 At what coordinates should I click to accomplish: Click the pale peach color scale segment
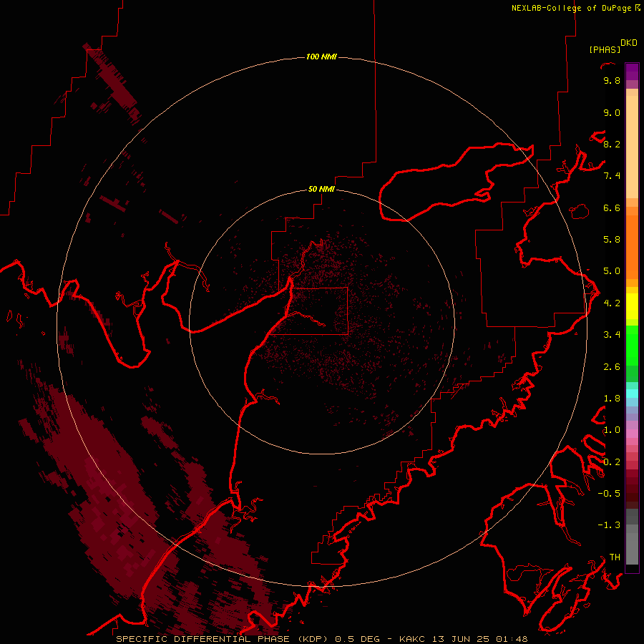click(x=632, y=147)
